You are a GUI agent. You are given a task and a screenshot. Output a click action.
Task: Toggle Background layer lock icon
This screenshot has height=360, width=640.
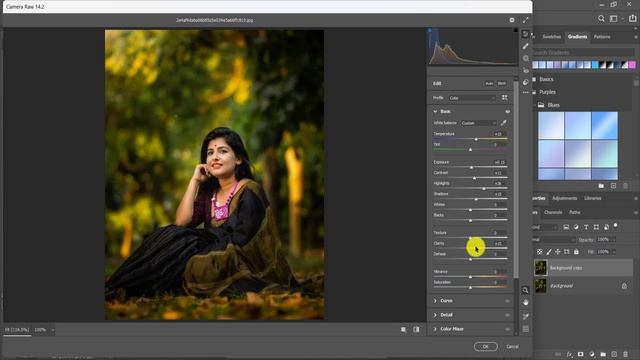click(x=624, y=286)
